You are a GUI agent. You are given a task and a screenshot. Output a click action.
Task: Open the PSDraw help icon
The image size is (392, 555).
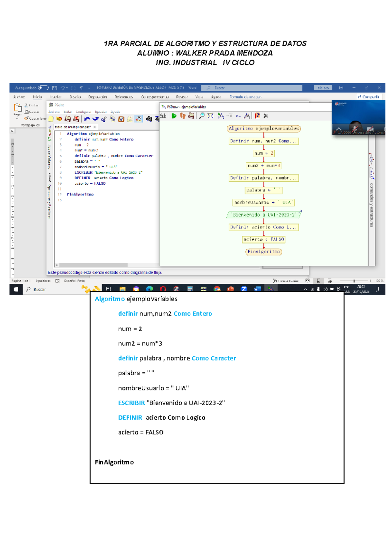click(257, 116)
